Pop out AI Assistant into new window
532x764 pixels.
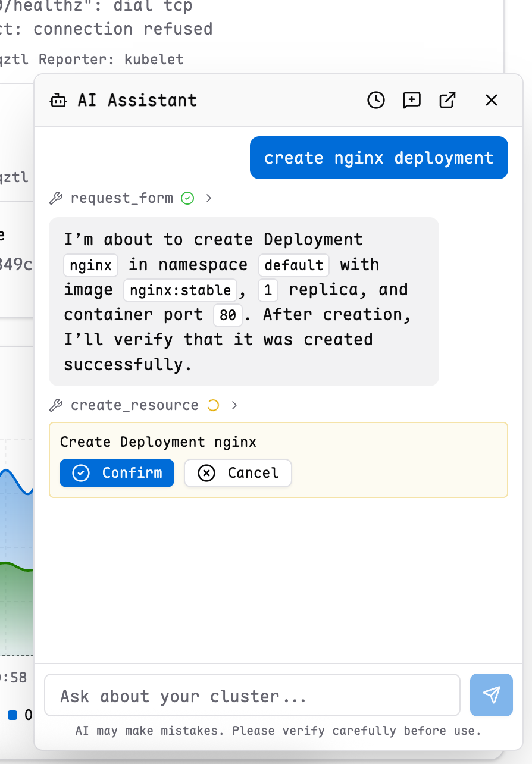pyautogui.click(x=447, y=100)
